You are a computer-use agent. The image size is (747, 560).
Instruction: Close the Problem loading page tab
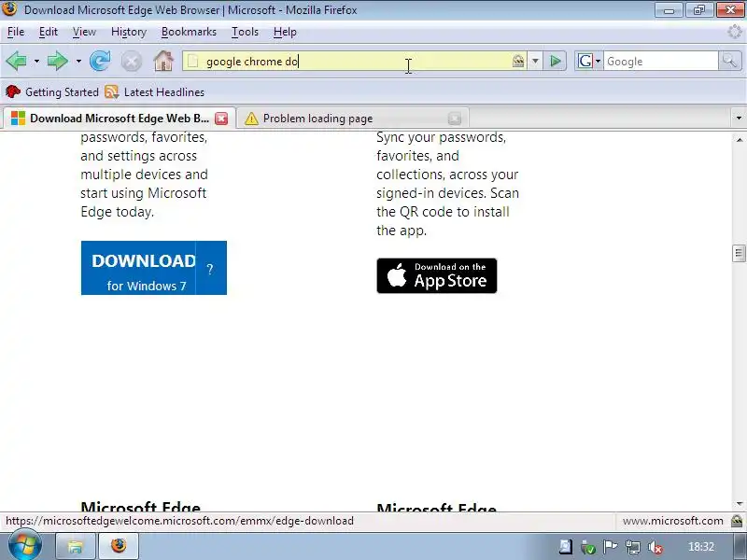click(455, 119)
